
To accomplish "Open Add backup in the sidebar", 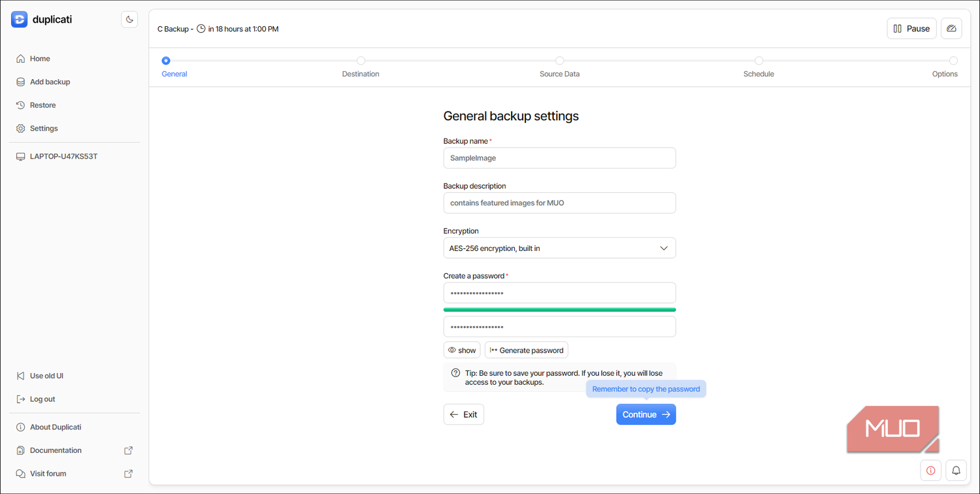I will coord(50,82).
